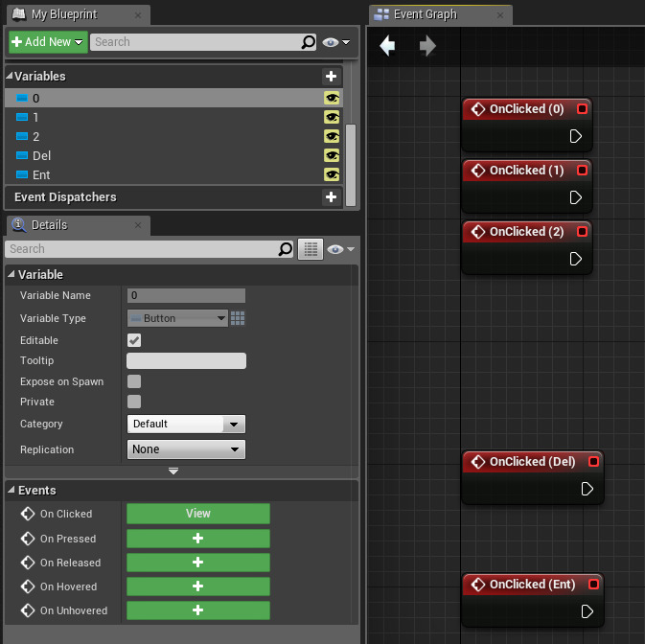Select the My Blueprint tab
The height and width of the screenshot is (644, 645).
(64, 14)
